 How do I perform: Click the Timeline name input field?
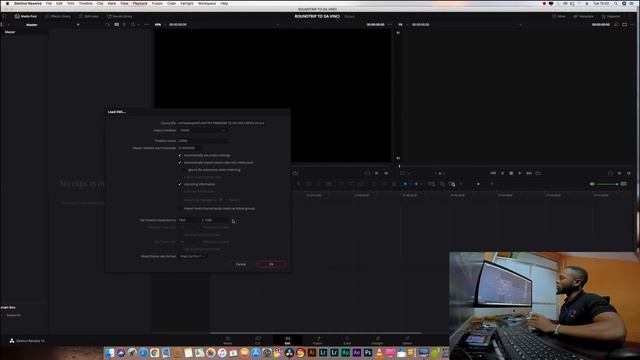point(202,141)
